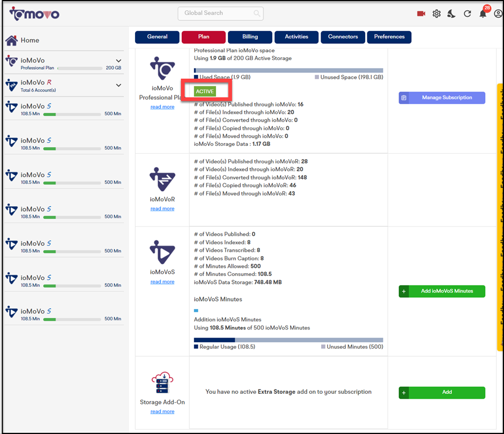Image resolution: width=504 pixels, height=434 pixels.
Task: Click 'Total 6 Account(s)' text
Action: tap(38, 90)
